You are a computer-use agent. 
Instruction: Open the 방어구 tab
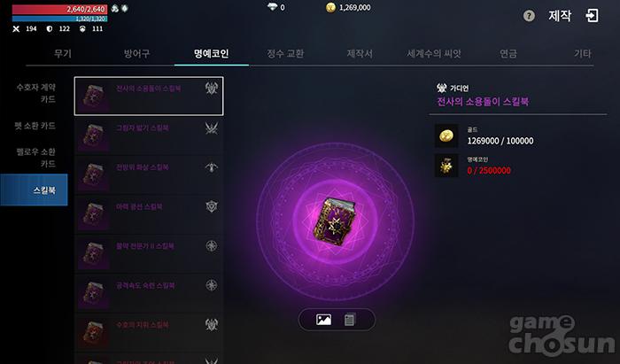click(136, 54)
